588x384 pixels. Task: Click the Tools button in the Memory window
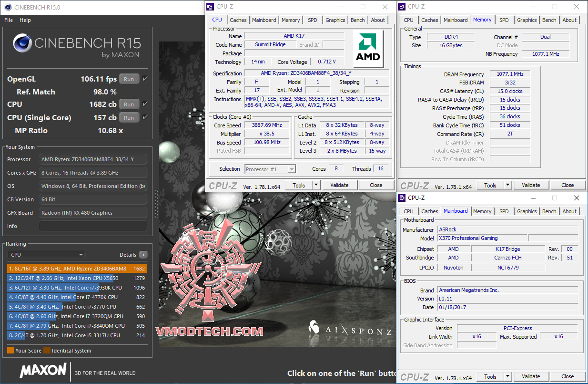(490, 185)
